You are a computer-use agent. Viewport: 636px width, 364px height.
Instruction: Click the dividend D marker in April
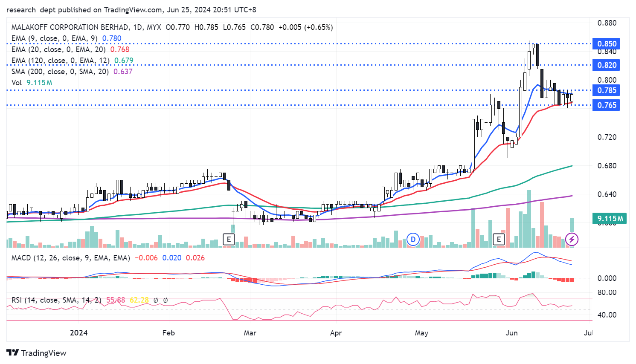pyautogui.click(x=412, y=239)
